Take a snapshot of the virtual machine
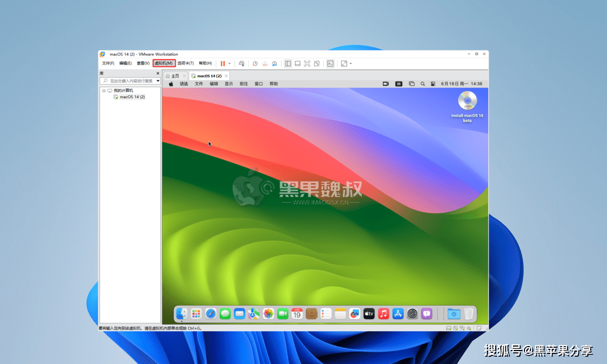This screenshot has width=607, height=364. coord(255,63)
